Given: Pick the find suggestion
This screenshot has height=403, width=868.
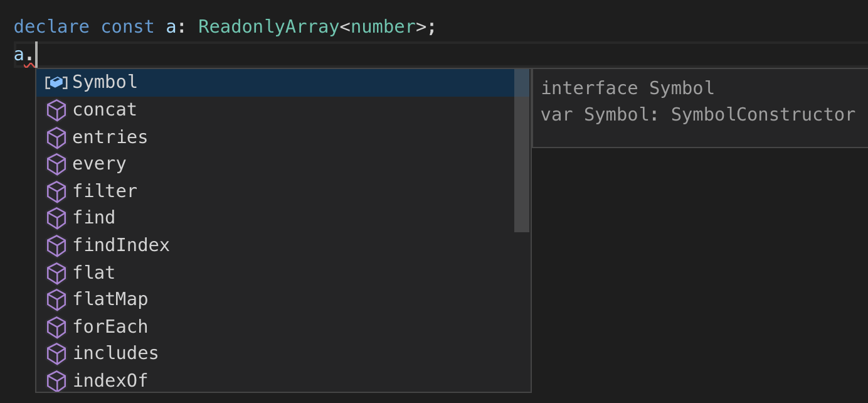Looking at the screenshot, I should tap(94, 218).
